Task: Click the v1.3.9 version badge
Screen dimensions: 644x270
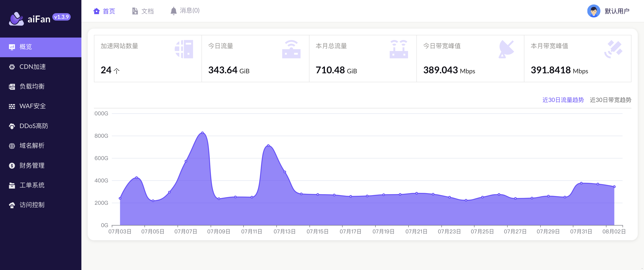Action: pos(61,17)
